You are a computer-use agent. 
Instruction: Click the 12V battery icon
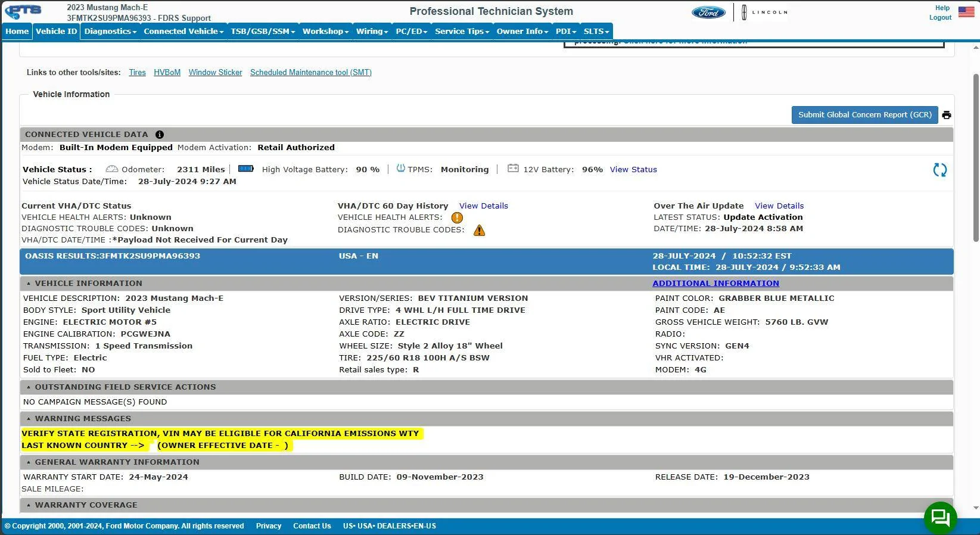click(x=513, y=169)
